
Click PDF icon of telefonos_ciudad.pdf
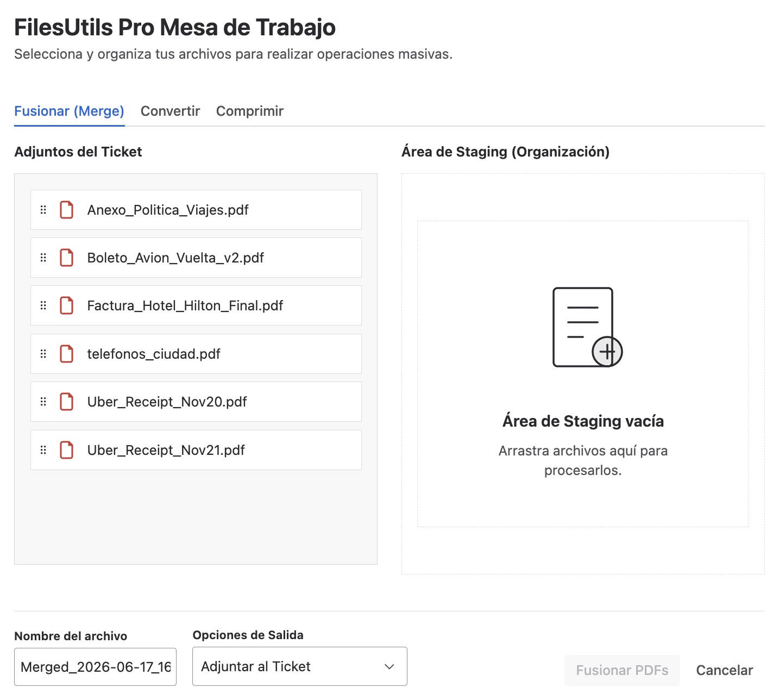(67, 354)
